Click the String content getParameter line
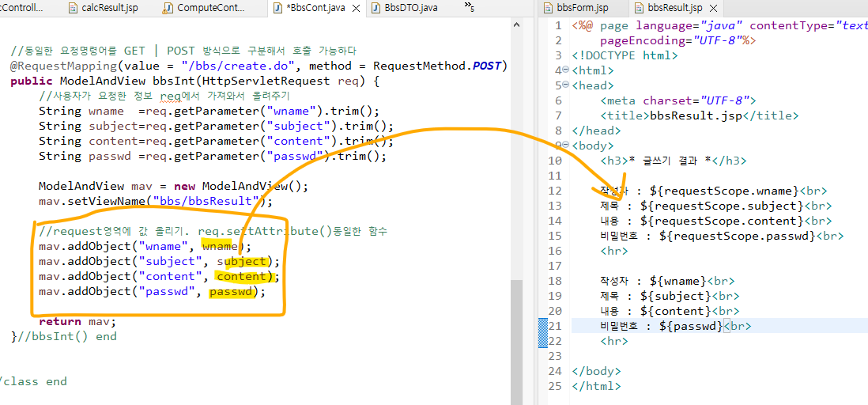Image resolution: width=868 pixels, height=405 pixels. tap(216, 141)
